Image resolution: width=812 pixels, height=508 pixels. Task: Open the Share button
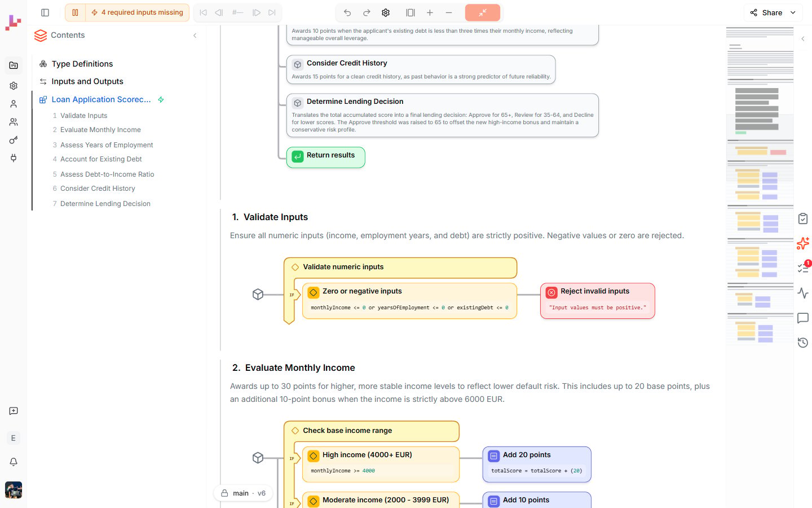766,12
